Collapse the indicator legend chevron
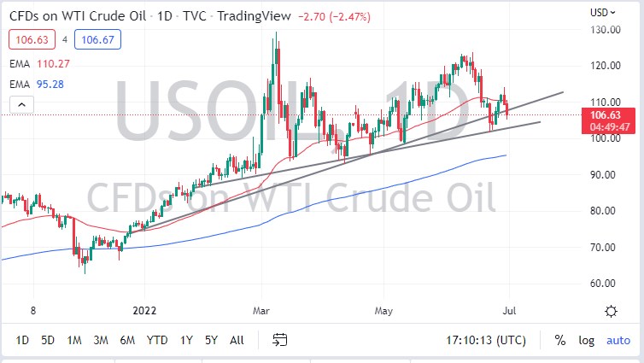The height and width of the screenshot is (363, 644). pos(21,105)
